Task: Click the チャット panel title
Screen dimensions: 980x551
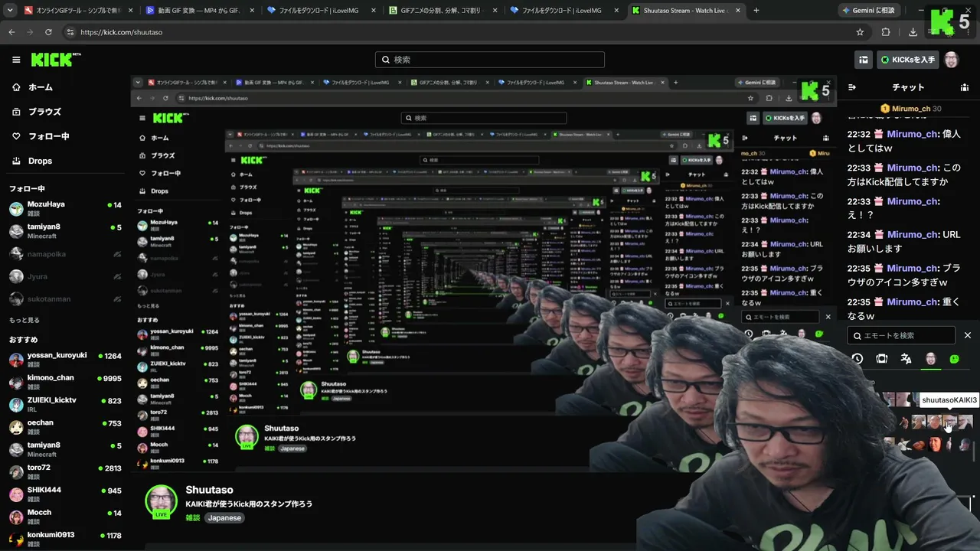Action: pos(908,87)
